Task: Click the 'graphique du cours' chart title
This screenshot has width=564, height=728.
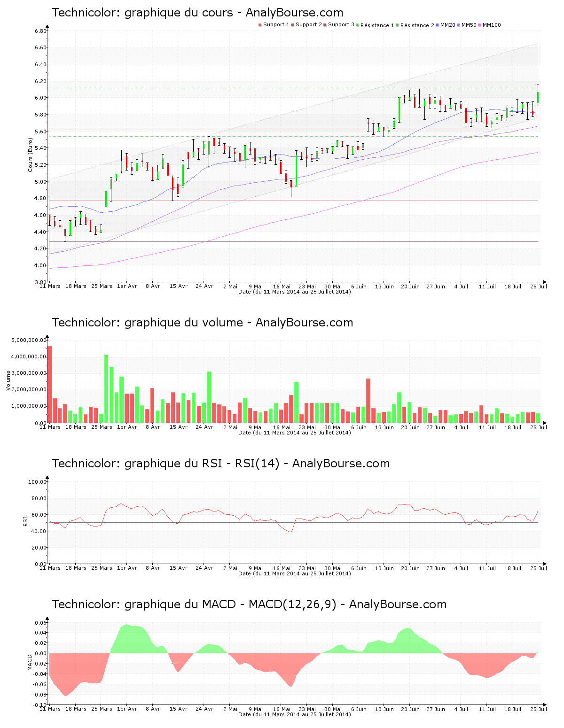Action: 197,13
